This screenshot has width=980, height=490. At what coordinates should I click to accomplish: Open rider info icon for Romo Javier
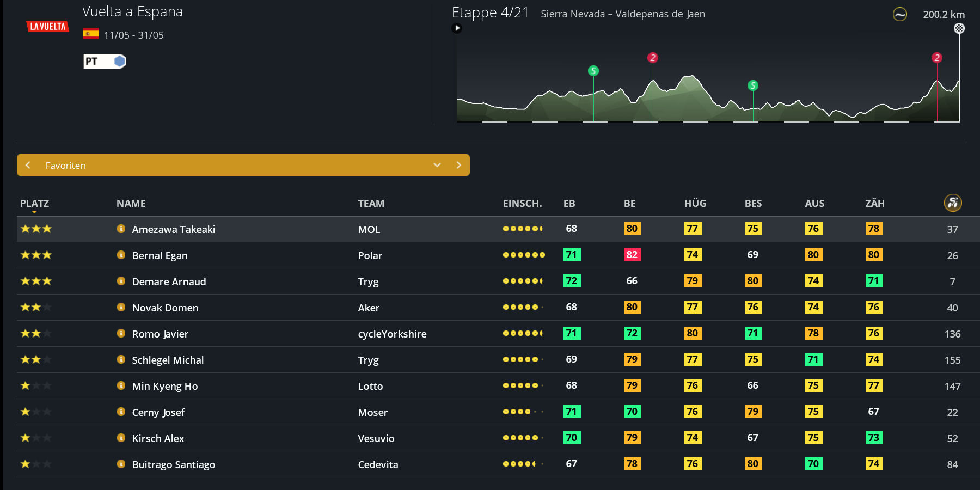(121, 333)
